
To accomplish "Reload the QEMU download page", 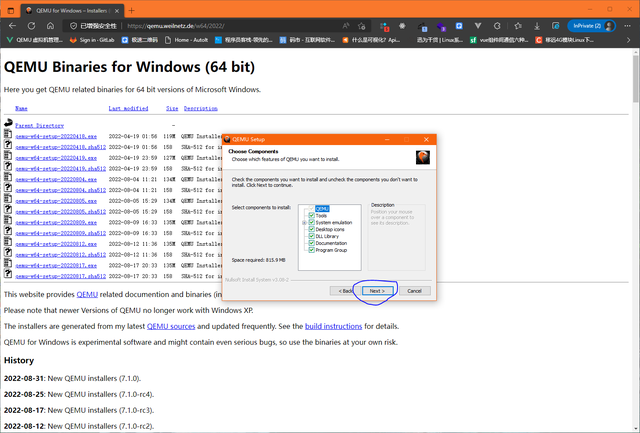I will click(31, 26).
